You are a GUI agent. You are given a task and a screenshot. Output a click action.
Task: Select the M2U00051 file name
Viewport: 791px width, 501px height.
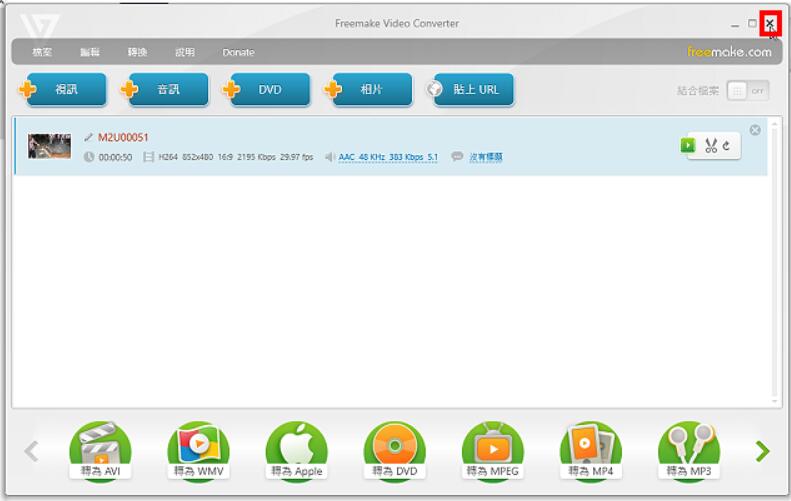(123, 137)
